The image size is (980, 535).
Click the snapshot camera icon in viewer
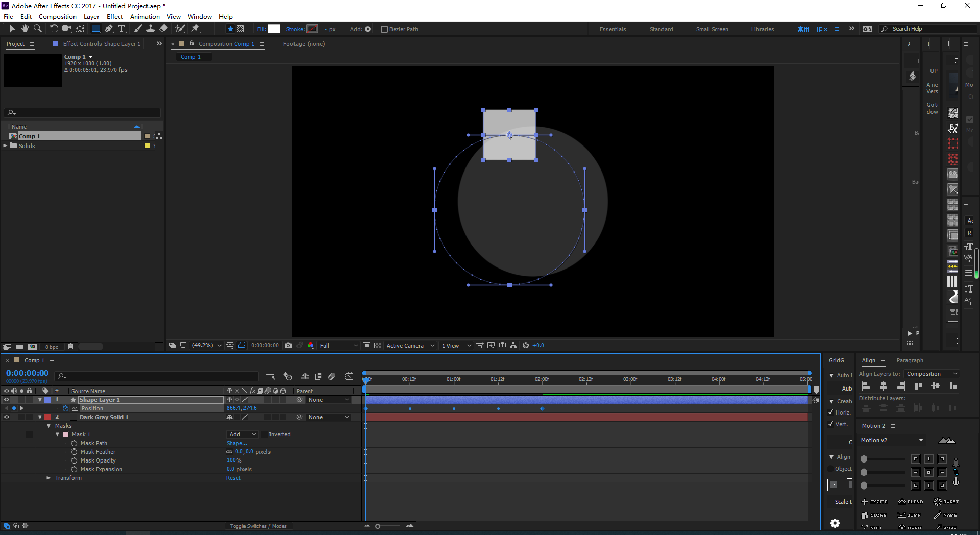288,346
